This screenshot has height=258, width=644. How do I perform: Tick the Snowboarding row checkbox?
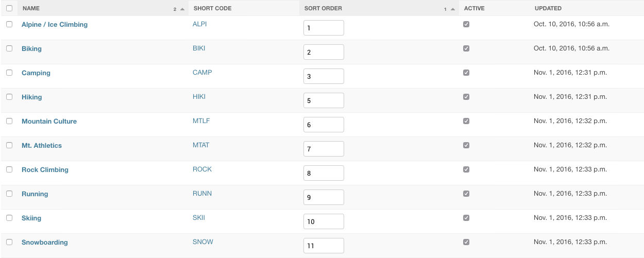pyautogui.click(x=9, y=242)
